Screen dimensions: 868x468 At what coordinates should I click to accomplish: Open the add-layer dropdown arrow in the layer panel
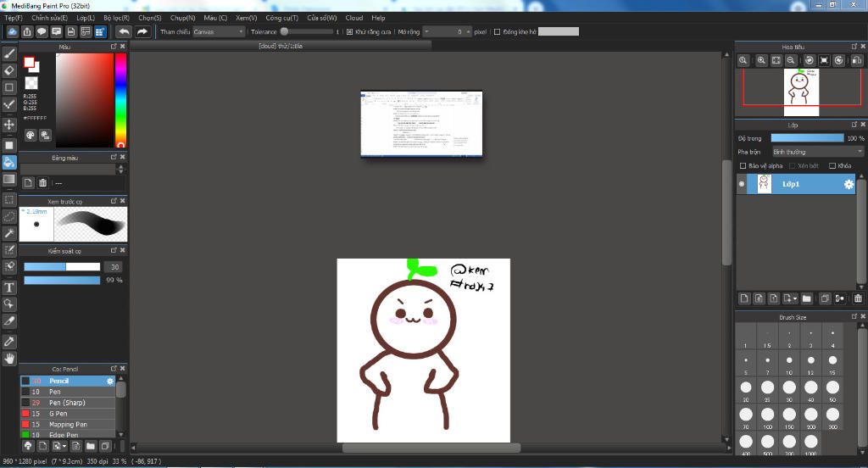pyautogui.click(x=795, y=298)
